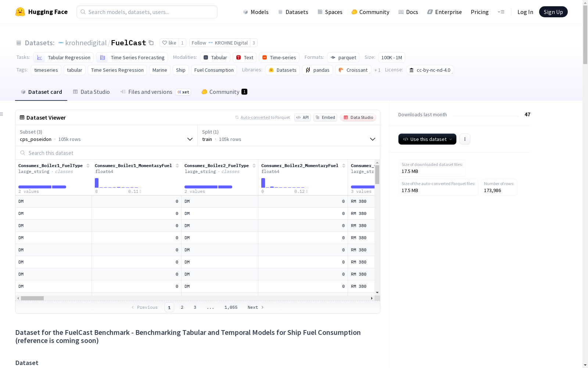Click the Log In link

(x=525, y=12)
